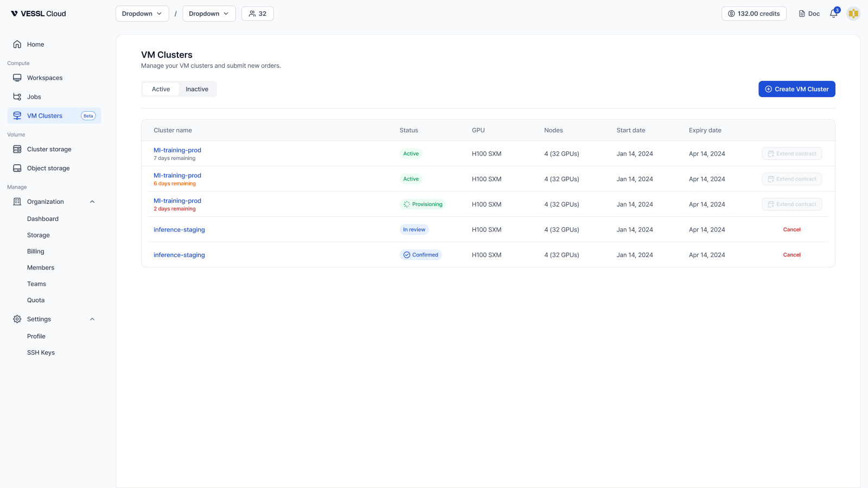Click '2 days remaining' red text

coord(175,209)
